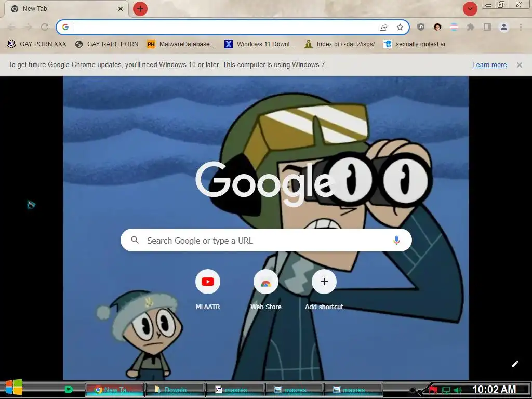Viewport: 532px width, 399px height.
Task: Click the magnifier icon in the search box
Action: point(135,240)
